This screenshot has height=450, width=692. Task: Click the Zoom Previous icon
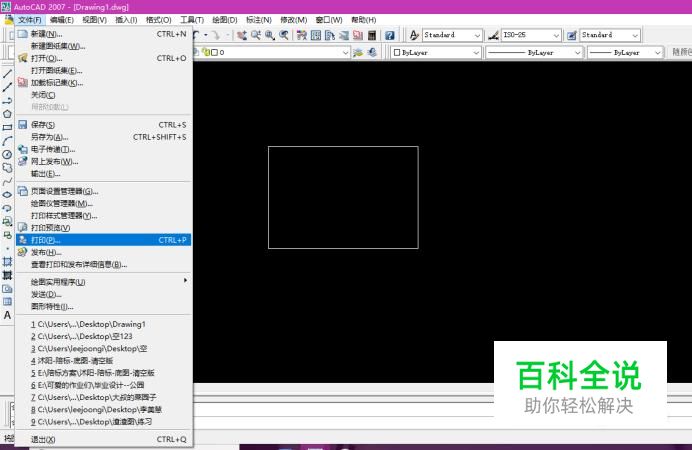point(284,35)
